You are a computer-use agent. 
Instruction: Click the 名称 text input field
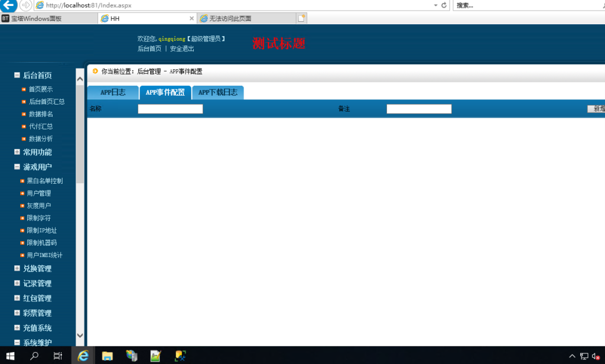(x=170, y=109)
